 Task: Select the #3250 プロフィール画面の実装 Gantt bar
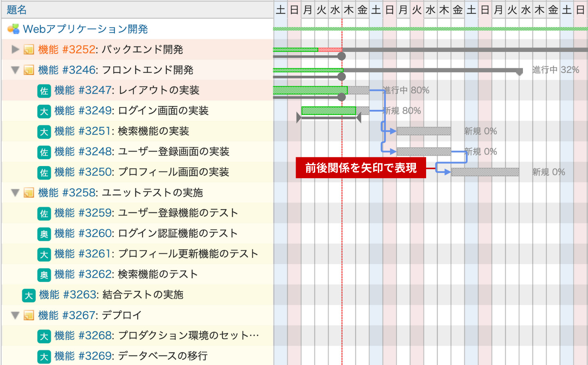point(485,172)
